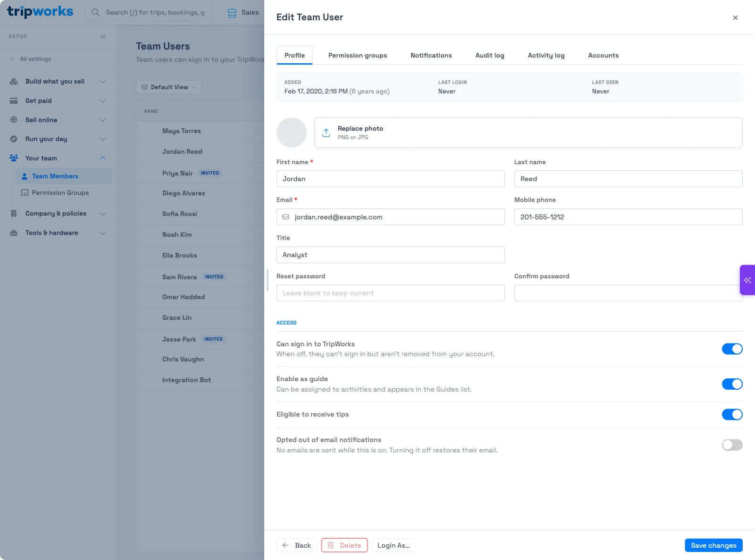Click the All settings back arrow

[12, 59]
